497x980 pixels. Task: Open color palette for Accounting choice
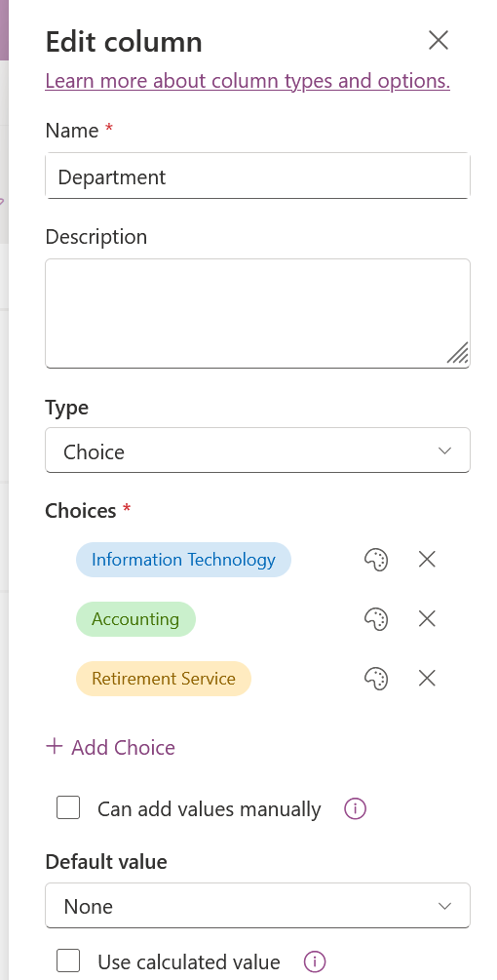point(376,619)
